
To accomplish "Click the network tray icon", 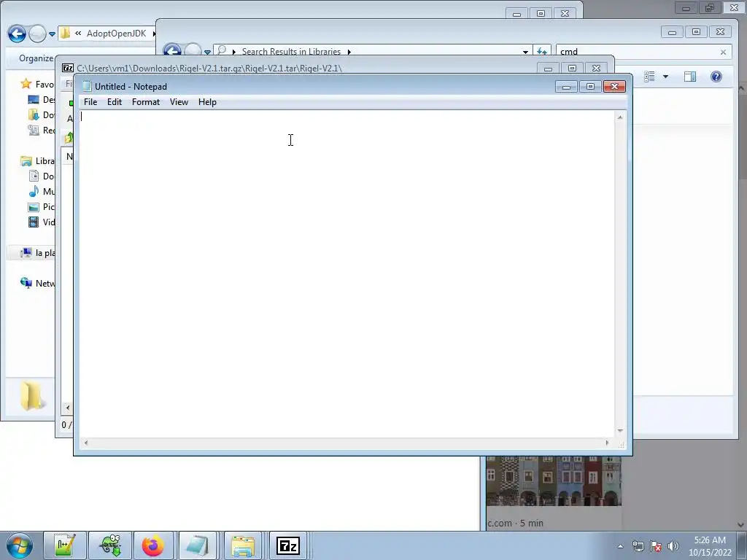I will 638,546.
